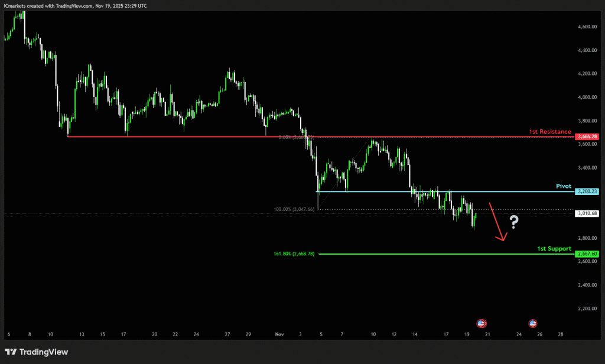Click the 3,200.23 pivot price tag

(587, 191)
